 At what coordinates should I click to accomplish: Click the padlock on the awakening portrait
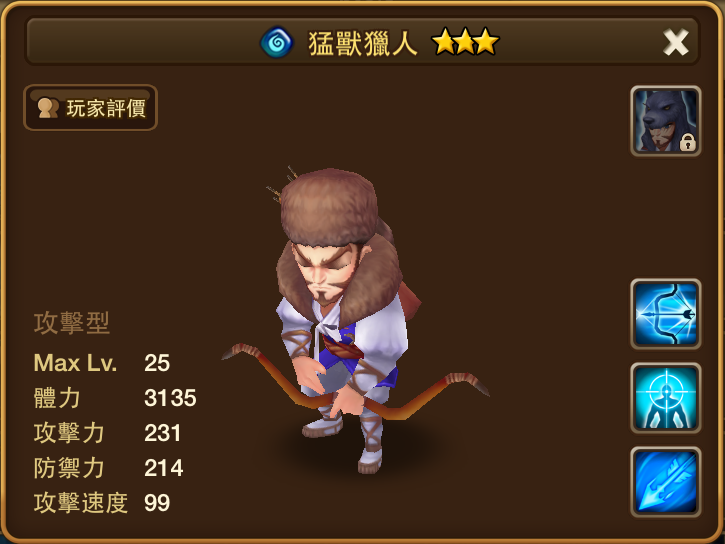[x=688, y=142]
